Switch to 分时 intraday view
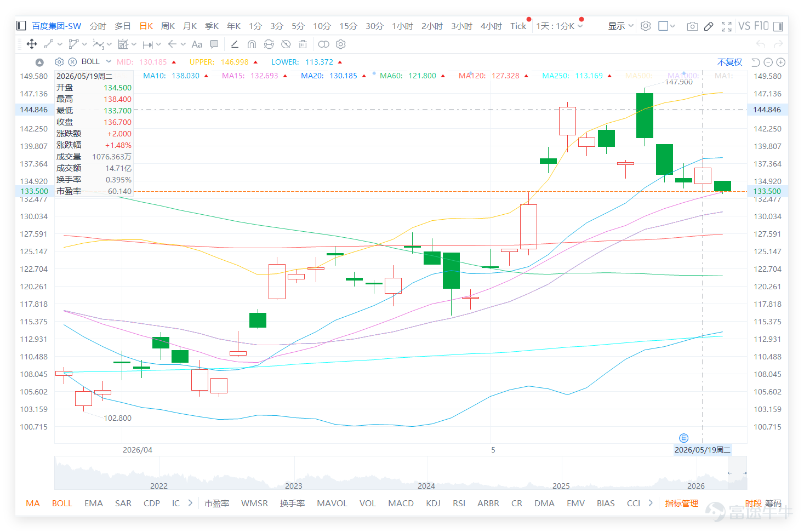 pos(98,26)
